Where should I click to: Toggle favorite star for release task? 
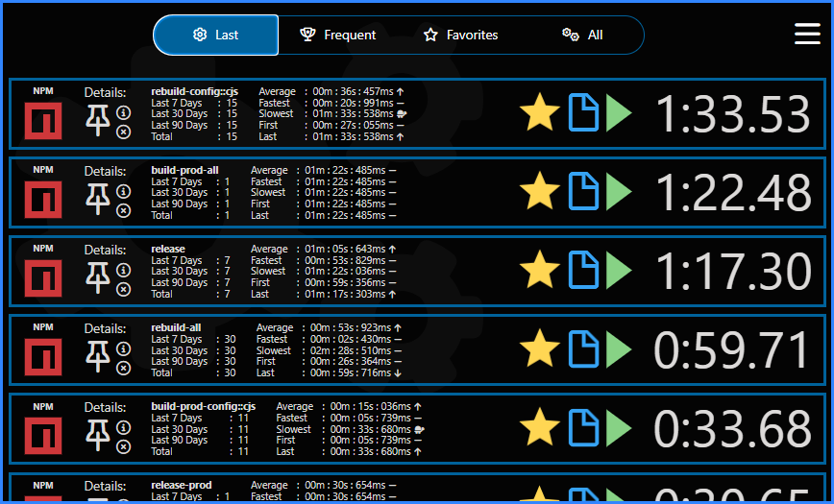click(540, 271)
